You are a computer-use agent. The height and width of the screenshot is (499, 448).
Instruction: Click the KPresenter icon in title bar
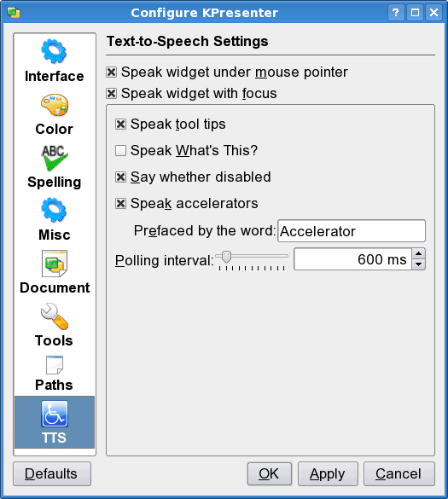point(14,13)
